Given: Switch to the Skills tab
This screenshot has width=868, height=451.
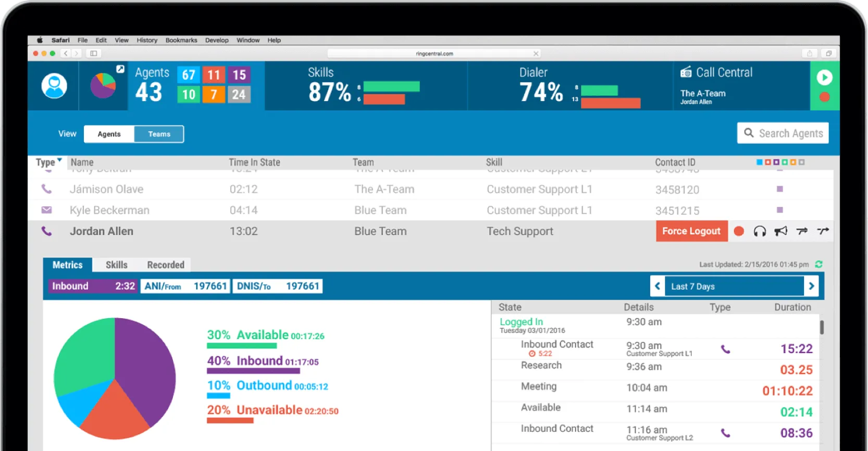Looking at the screenshot, I should click(116, 265).
